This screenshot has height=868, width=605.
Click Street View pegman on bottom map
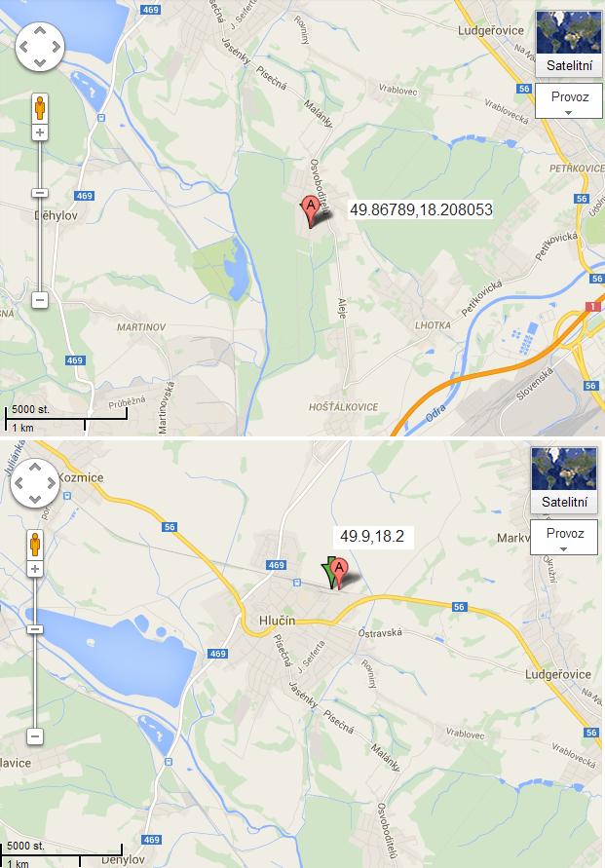(x=35, y=545)
